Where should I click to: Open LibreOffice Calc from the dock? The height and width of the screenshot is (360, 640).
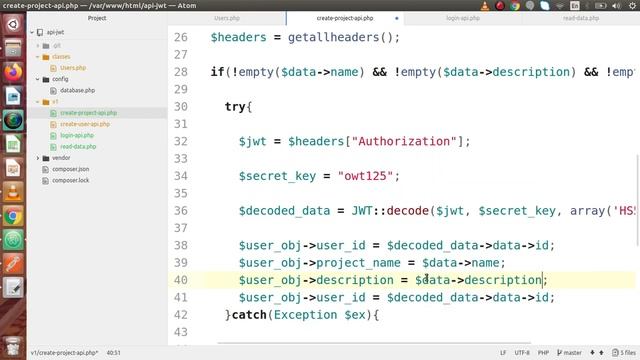click(13, 145)
